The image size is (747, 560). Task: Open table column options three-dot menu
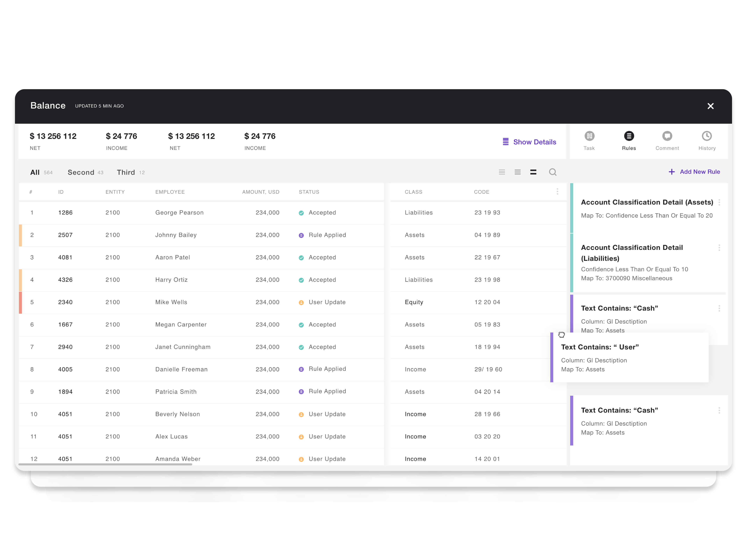[557, 192]
